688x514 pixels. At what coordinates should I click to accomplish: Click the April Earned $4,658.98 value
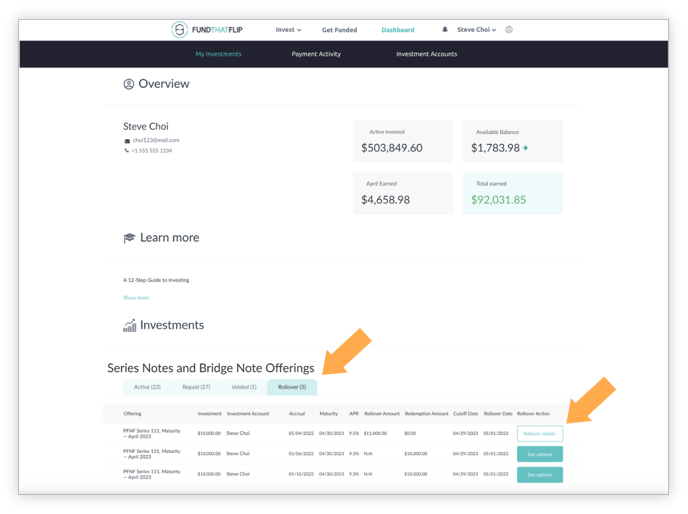(x=386, y=200)
